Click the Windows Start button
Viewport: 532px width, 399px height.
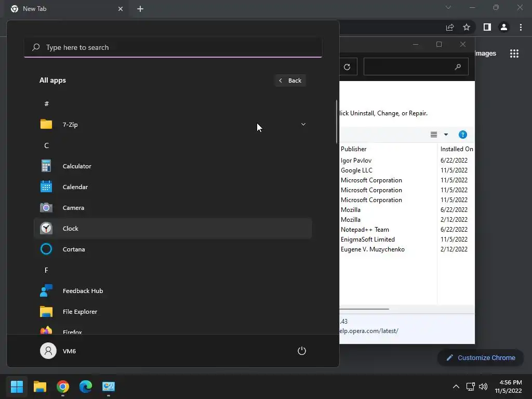(17, 387)
